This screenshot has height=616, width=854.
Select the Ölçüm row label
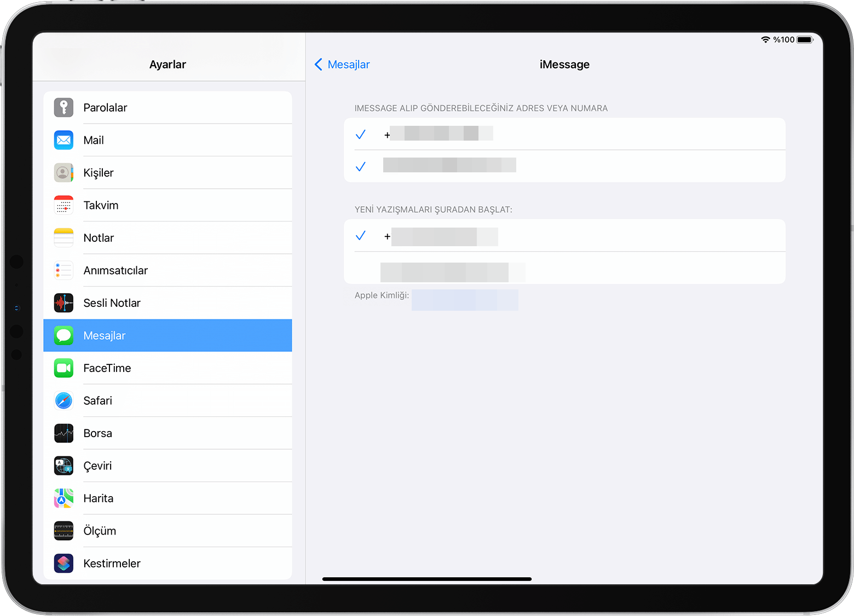coord(100,531)
